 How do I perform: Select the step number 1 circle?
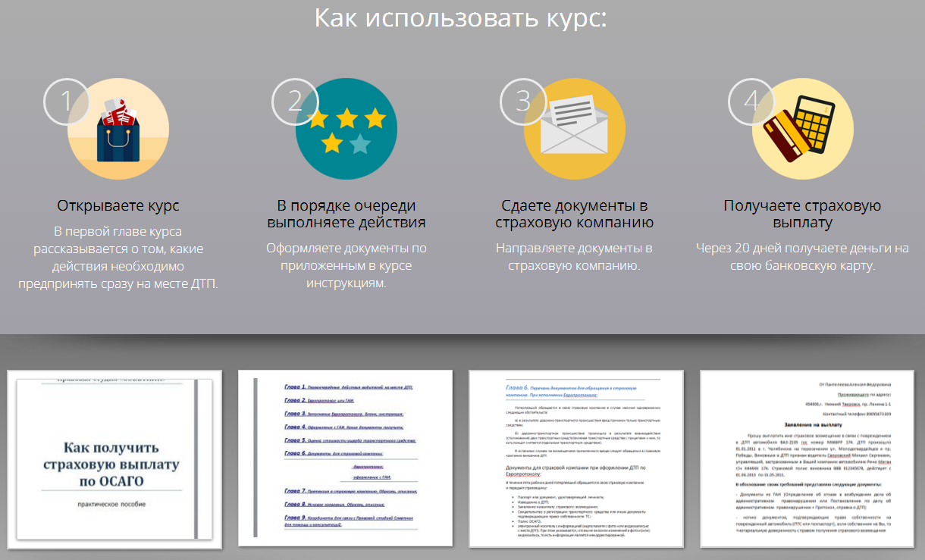tap(67, 101)
